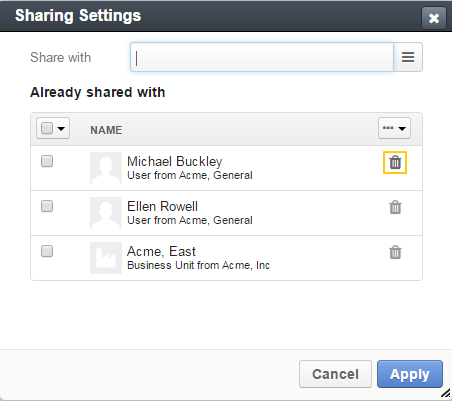Check the box for Michael Buckley
The width and height of the screenshot is (452, 401).
pyautogui.click(x=47, y=161)
